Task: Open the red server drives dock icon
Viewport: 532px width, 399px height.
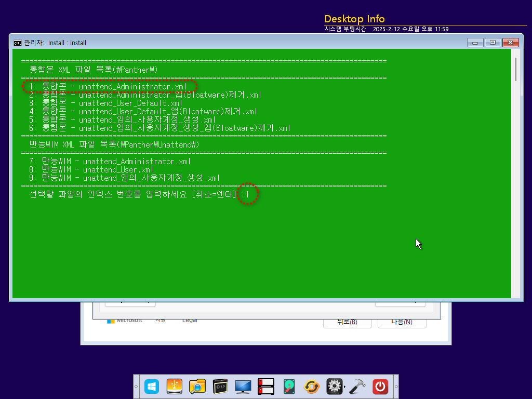Action: click(x=265, y=387)
